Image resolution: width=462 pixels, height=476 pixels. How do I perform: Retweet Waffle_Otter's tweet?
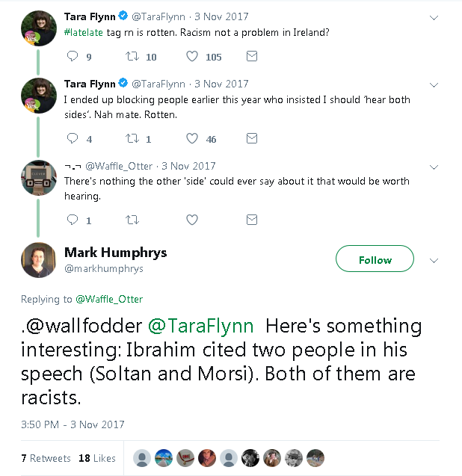click(x=132, y=220)
